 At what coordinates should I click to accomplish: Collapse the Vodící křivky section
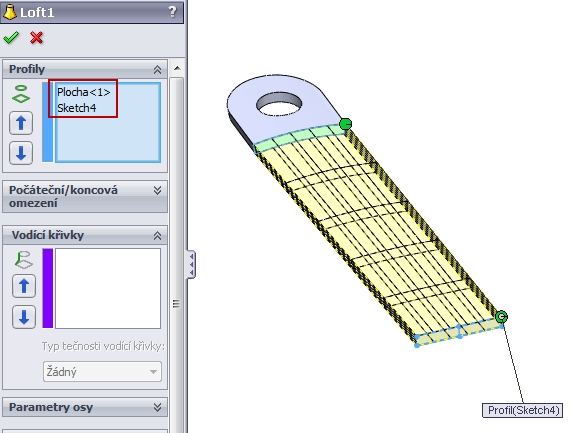pos(158,236)
